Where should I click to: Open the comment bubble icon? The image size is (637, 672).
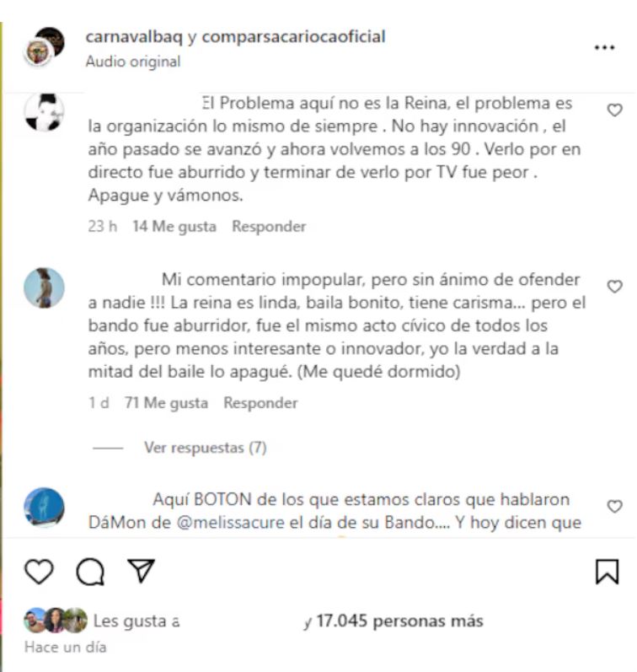point(90,572)
